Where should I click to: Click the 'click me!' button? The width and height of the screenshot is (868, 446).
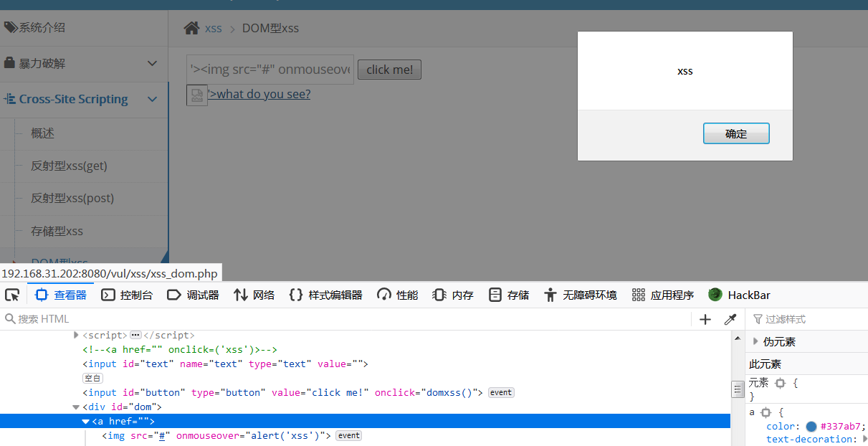[390, 70]
